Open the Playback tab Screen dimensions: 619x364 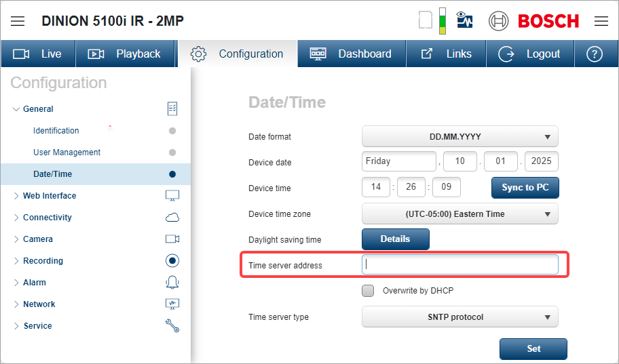[x=125, y=54]
